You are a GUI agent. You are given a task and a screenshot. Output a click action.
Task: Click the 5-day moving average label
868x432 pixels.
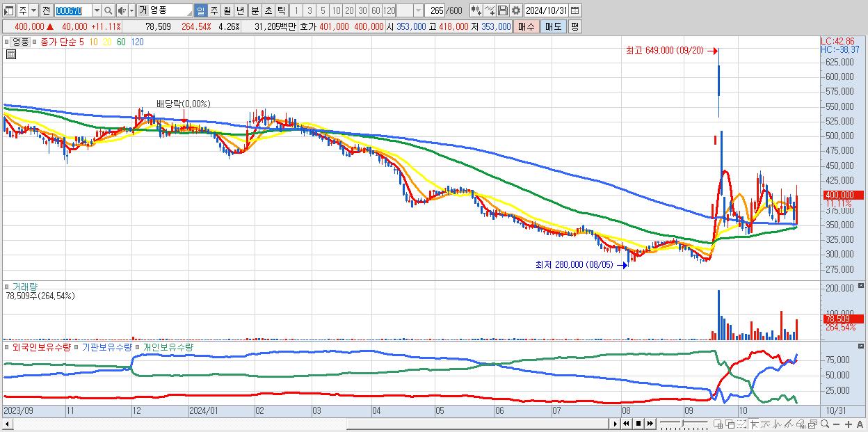point(81,42)
